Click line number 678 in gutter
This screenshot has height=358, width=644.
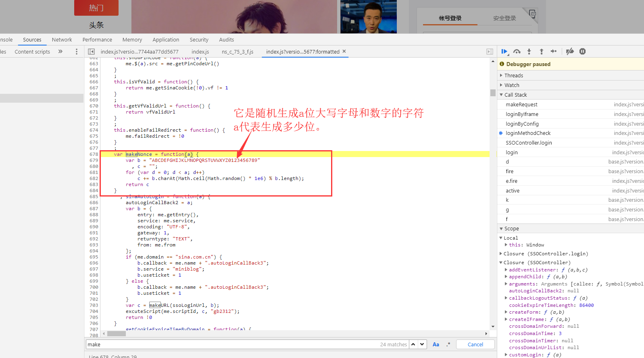[94, 154]
